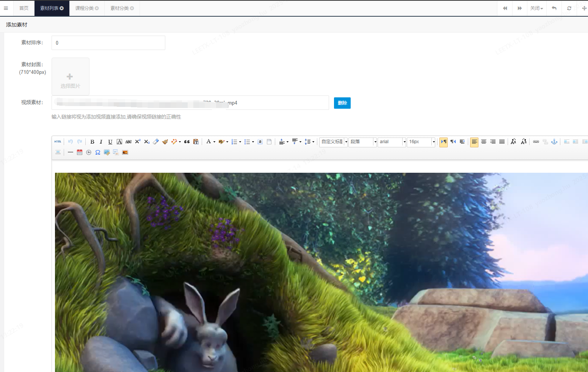Focus the 素材排序 input field

pos(108,43)
